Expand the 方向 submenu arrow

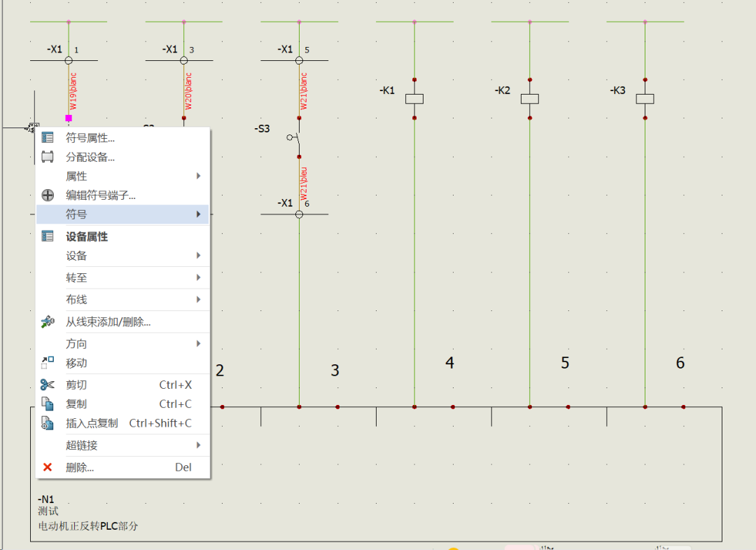point(198,343)
